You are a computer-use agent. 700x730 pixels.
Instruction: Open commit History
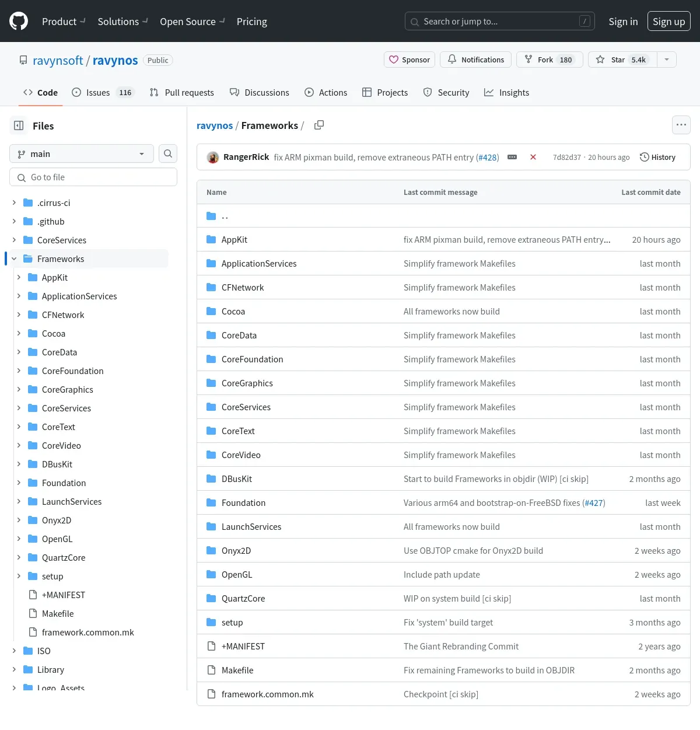coord(657,157)
